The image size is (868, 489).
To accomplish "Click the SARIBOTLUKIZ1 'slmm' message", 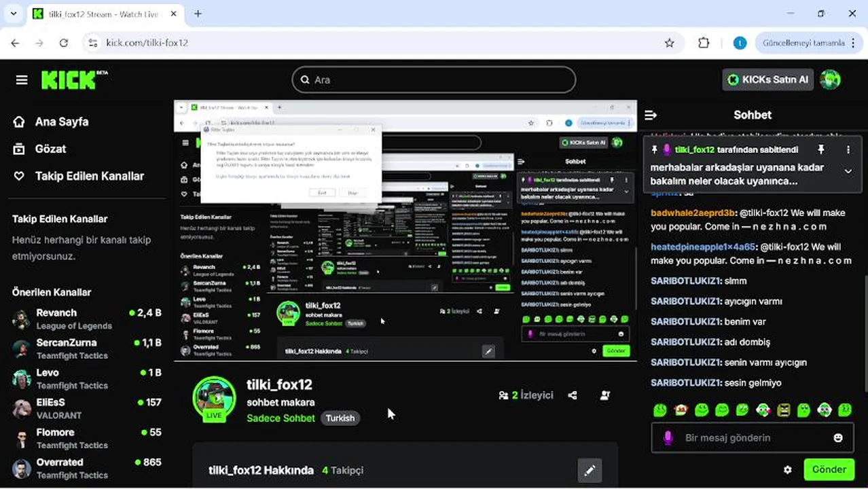I will (698, 280).
